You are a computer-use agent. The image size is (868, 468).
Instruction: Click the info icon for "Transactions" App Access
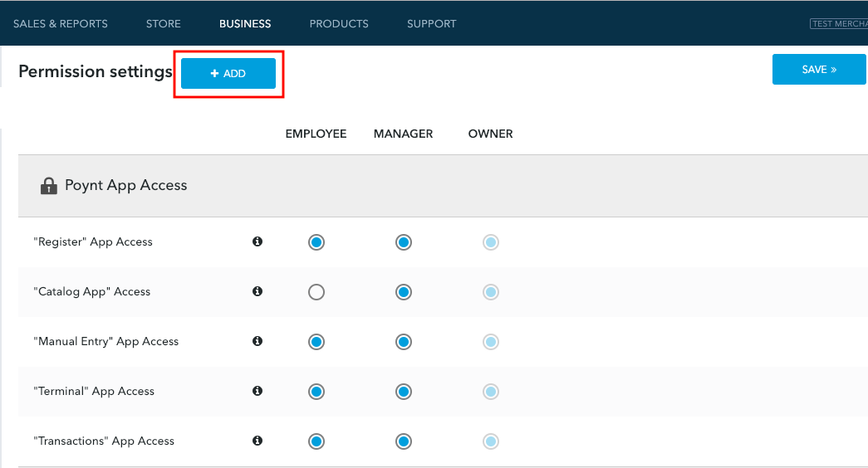pyautogui.click(x=257, y=441)
